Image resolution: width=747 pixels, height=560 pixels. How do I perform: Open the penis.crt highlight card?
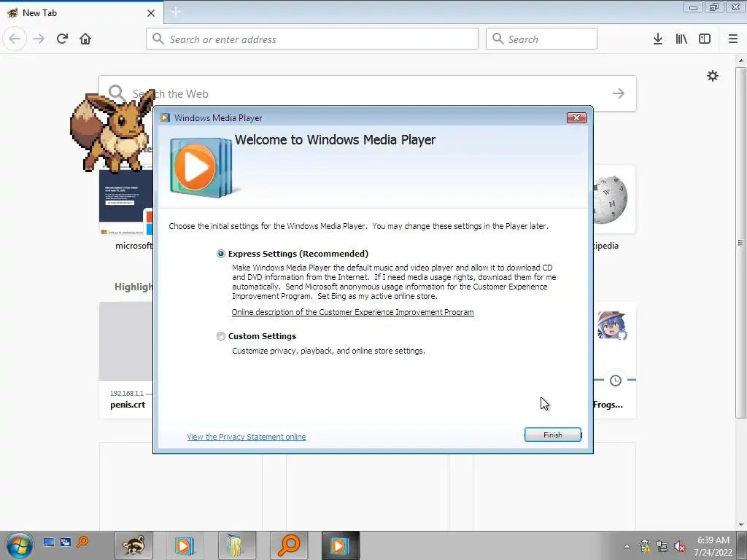[x=126, y=360]
